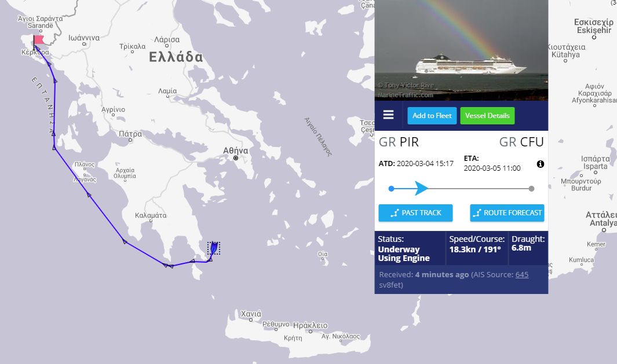Click the Eskisehir city marker dot
This screenshot has width=617, height=364.
594,37
